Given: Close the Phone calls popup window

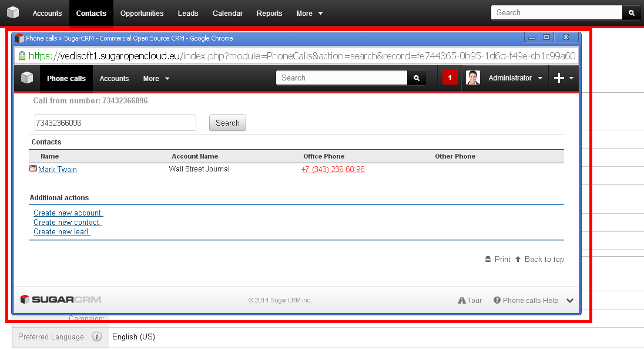Looking at the screenshot, I should [x=566, y=38].
